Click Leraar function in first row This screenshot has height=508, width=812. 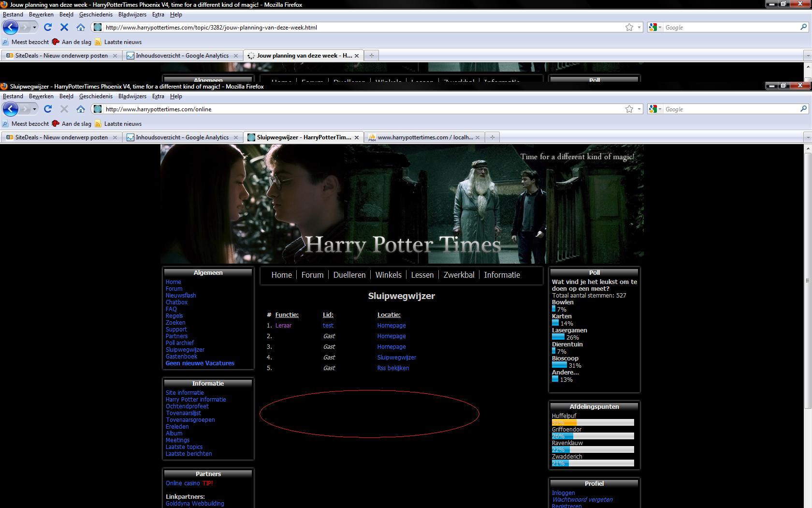coord(283,326)
